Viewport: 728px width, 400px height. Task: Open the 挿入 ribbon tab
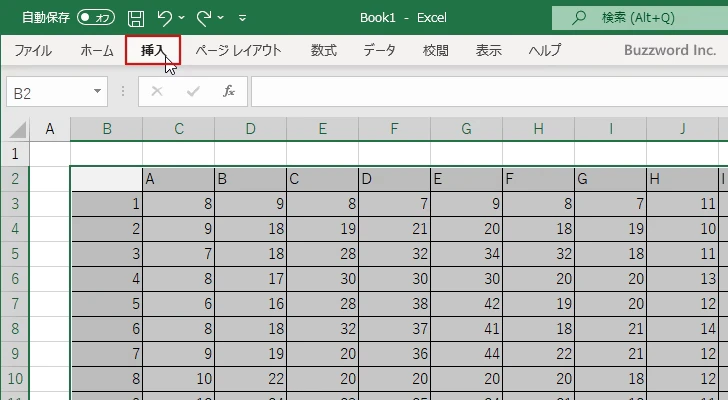153,50
